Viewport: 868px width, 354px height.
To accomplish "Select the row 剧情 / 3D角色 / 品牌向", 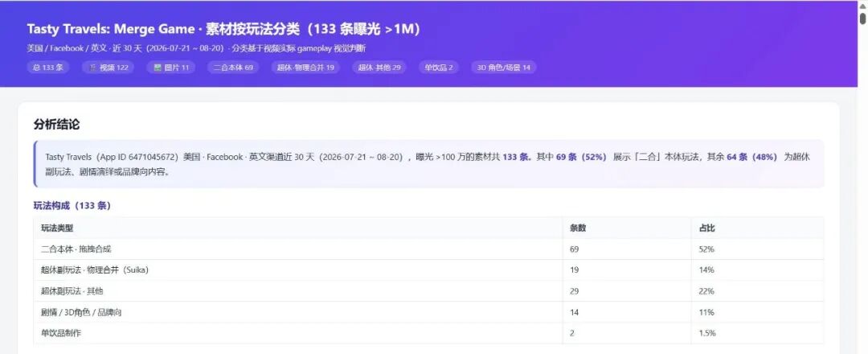I will point(428,312).
